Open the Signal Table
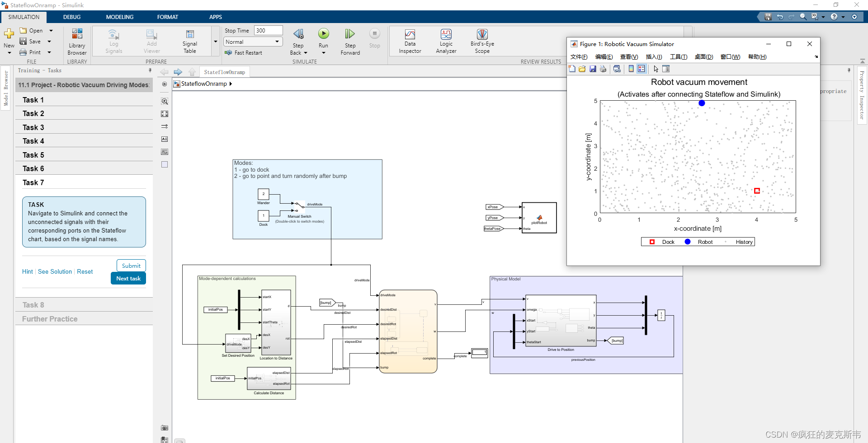The height and width of the screenshot is (443, 868). pos(190,42)
